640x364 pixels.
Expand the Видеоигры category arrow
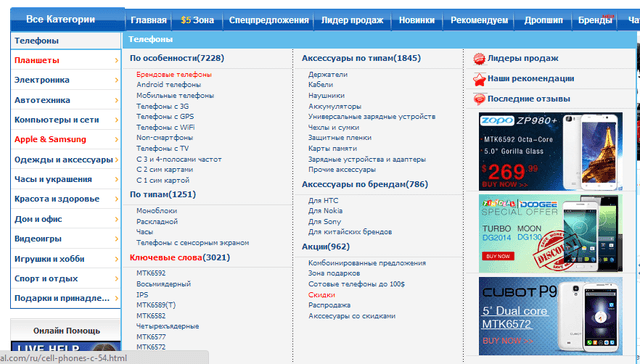coord(116,239)
